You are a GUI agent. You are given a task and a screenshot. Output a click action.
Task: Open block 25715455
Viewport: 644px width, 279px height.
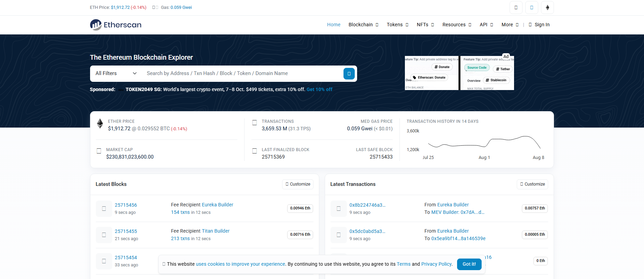pos(126,231)
